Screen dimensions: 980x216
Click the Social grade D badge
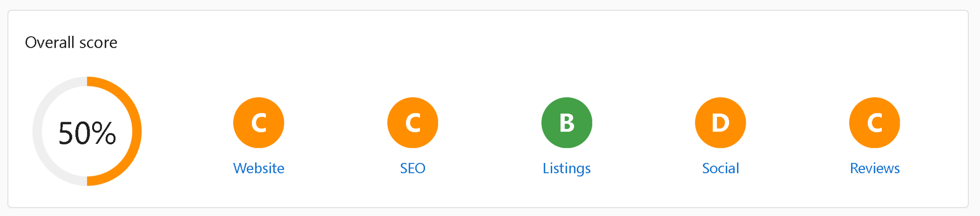(720, 123)
